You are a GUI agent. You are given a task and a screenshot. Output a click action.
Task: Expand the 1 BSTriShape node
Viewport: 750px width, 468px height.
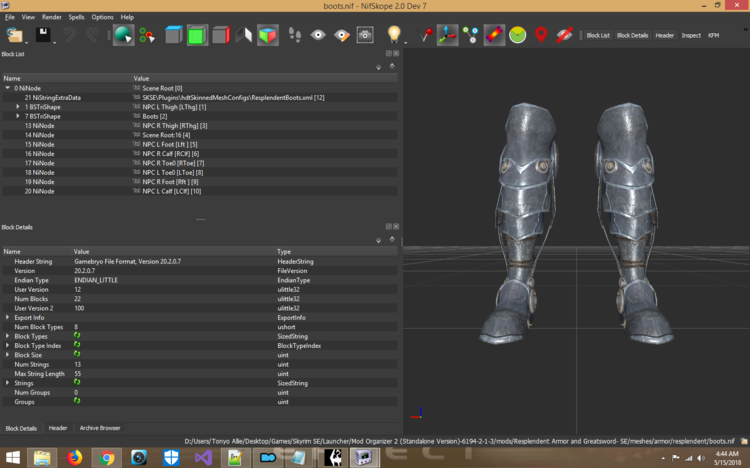point(18,107)
